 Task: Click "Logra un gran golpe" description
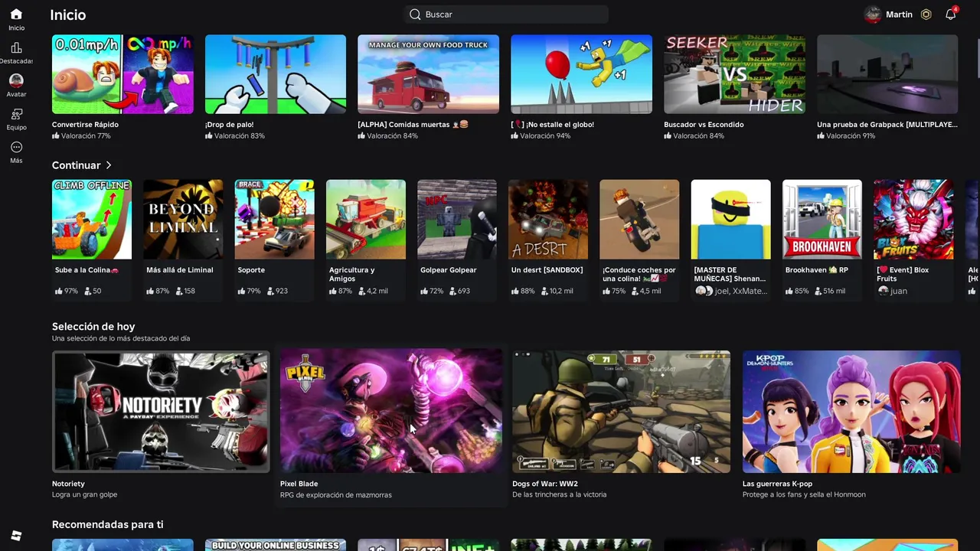coord(84,495)
